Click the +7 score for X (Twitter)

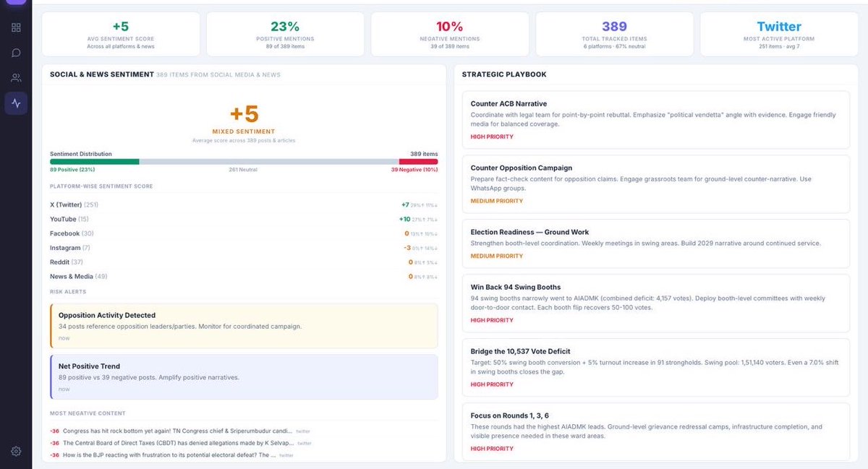click(405, 205)
